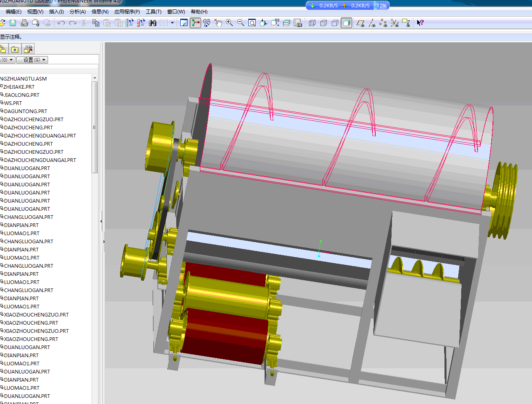Screen dimensions: 532x404
Task: Click the Copy icon in toolbar
Action: [x=96, y=23]
